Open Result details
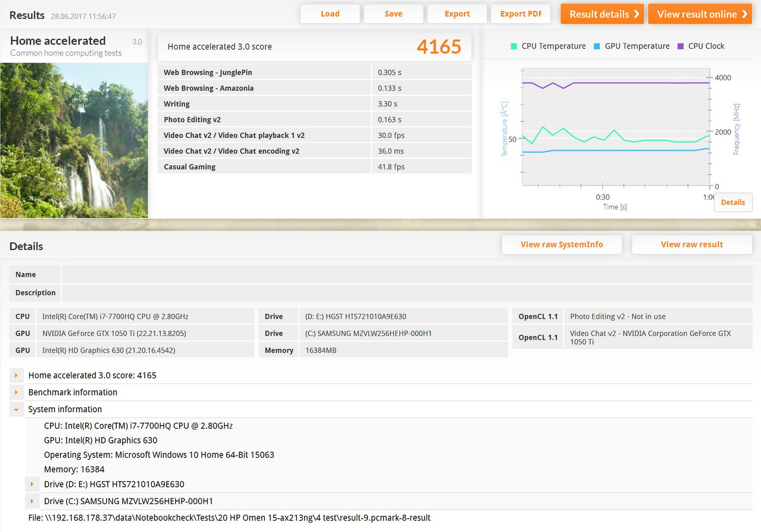Image resolution: width=761 pixels, height=532 pixels. (x=602, y=14)
